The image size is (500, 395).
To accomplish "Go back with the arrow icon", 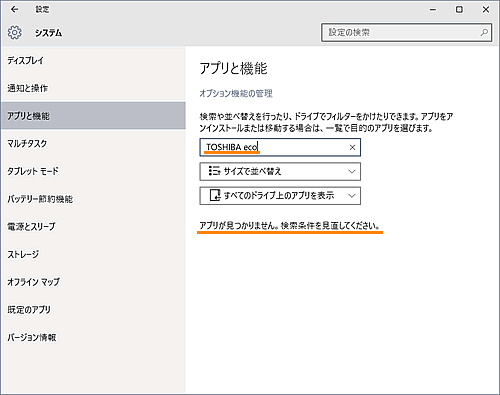I will click(14, 10).
